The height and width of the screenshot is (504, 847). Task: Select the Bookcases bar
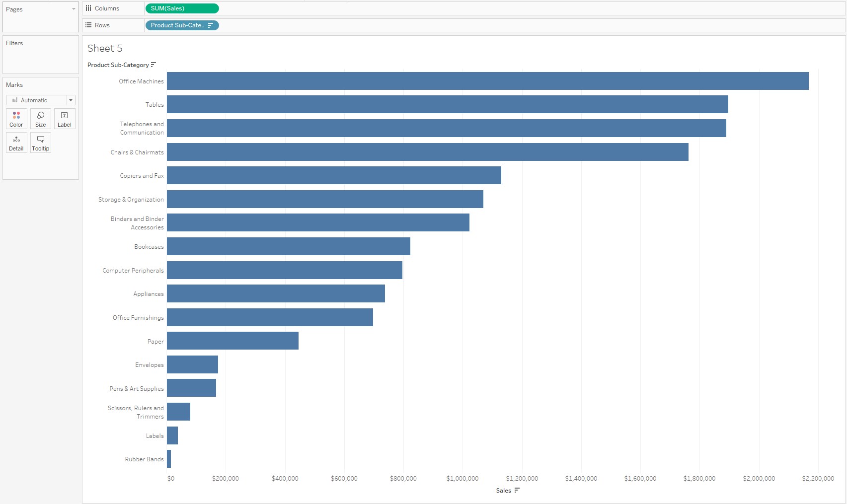click(289, 246)
